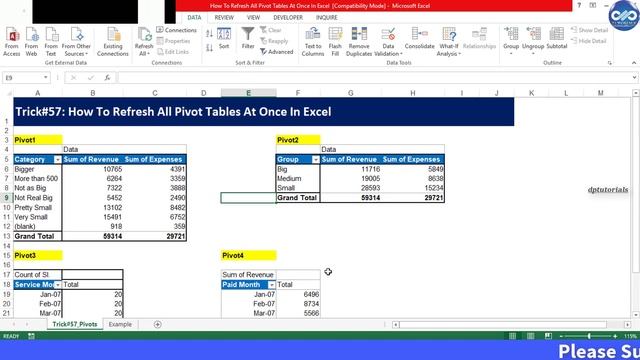Open the Service Month filter dropdown
Image resolution: width=640 pixels, height=360 pixels.
click(58, 285)
